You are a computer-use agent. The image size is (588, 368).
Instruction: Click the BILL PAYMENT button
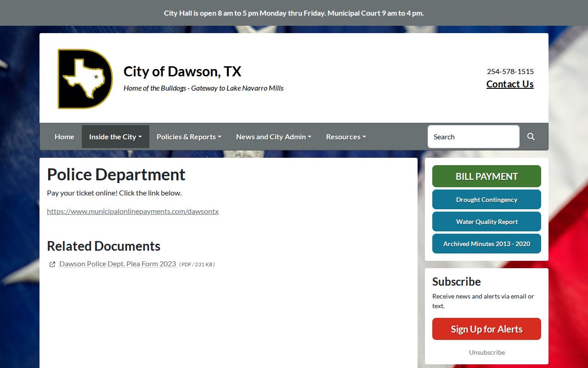pos(486,176)
